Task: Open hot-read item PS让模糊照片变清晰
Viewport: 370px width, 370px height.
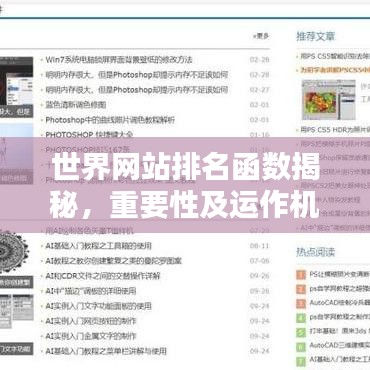Action: pyautogui.click(x=340, y=274)
